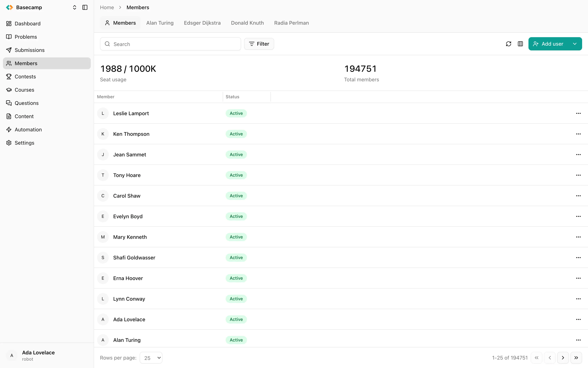Open row actions for Carol Shaw

click(578, 196)
